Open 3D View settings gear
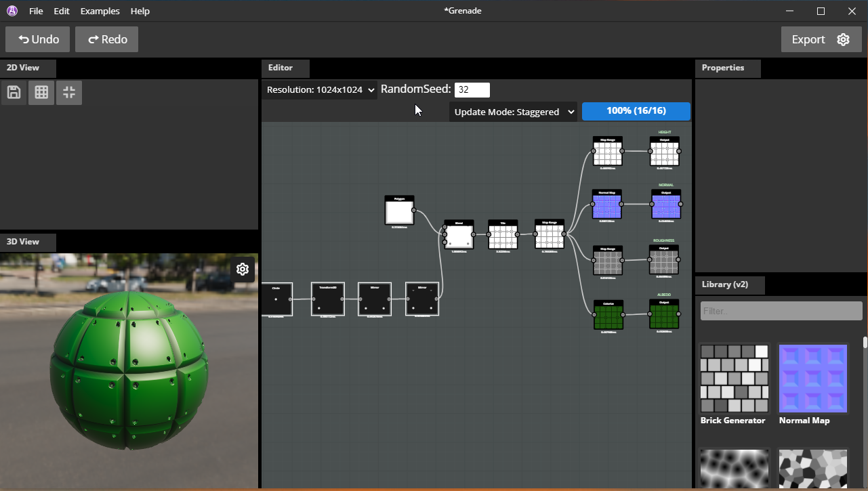868x491 pixels. pyautogui.click(x=243, y=270)
